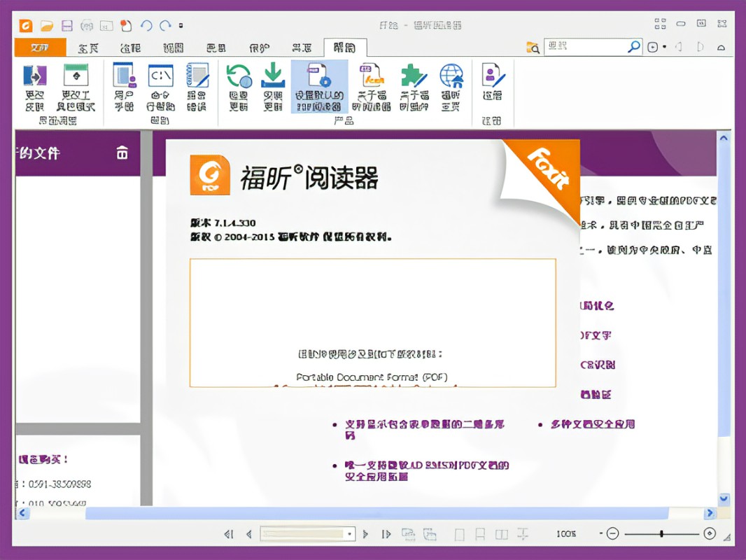Jump to the first page button
The width and height of the screenshot is (746, 560).
tap(229, 534)
